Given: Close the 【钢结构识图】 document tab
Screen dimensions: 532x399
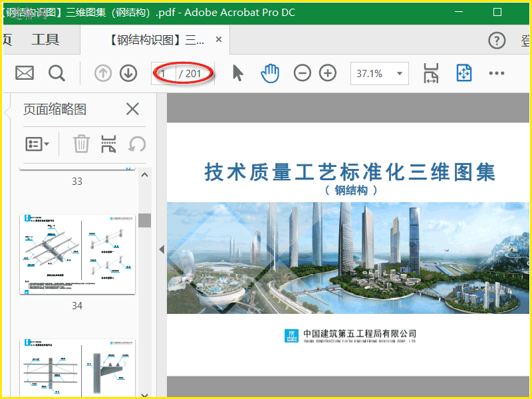Looking at the screenshot, I should pyautogui.click(x=219, y=40).
